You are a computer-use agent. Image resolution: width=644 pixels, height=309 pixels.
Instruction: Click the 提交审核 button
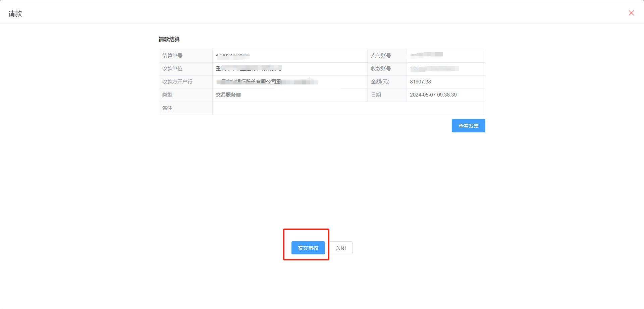tap(308, 248)
